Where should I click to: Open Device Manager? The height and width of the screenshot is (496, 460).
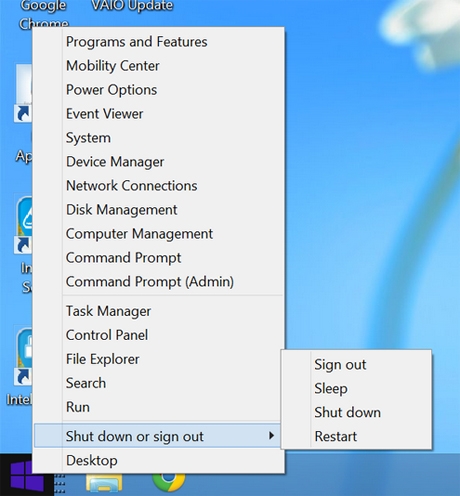tap(159, 162)
